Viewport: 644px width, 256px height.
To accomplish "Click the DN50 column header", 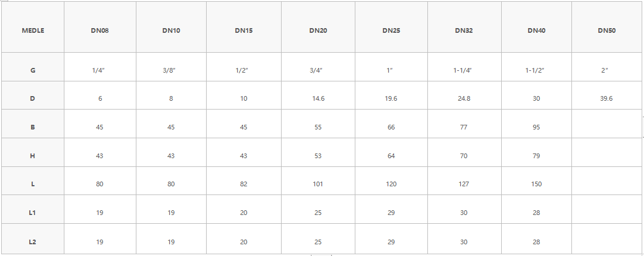I will 607,30.
